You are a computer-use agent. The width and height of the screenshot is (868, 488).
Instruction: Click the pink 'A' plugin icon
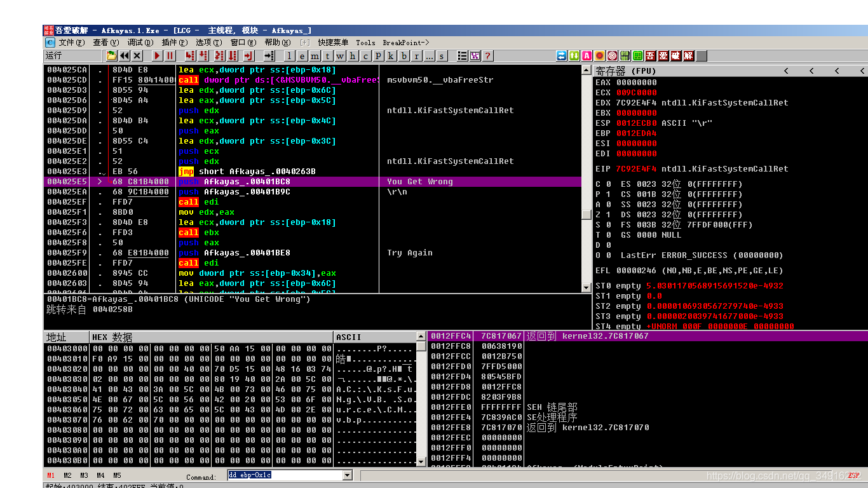[x=587, y=56]
